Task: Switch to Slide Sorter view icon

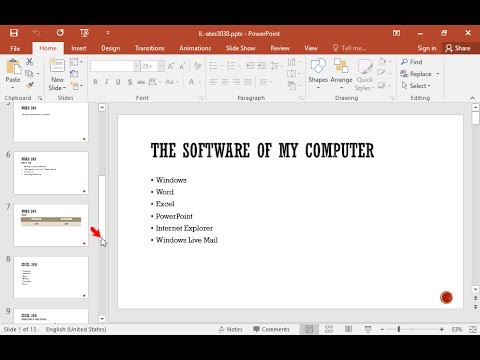Action: pos(329,329)
